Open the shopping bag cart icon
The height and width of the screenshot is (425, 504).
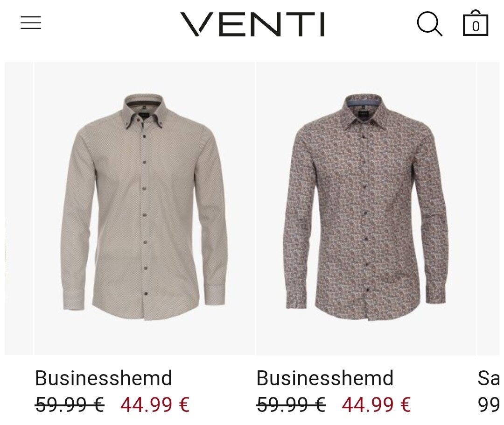pos(476,23)
